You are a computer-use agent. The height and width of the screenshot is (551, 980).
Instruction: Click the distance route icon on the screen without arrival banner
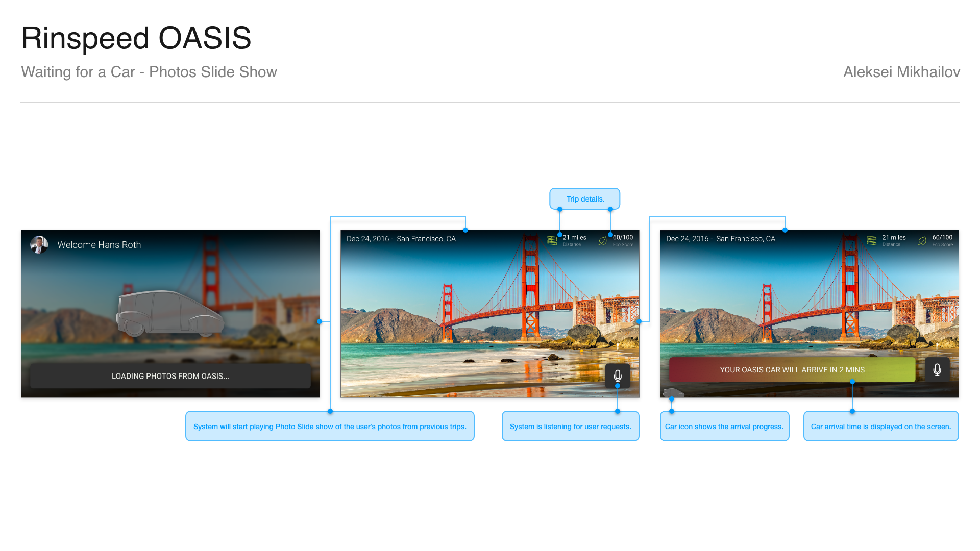point(552,240)
